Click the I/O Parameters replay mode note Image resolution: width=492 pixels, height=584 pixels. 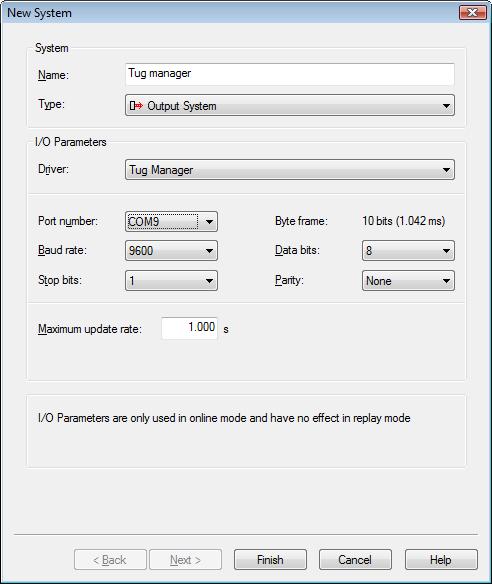pyautogui.click(x=224, y=418)
